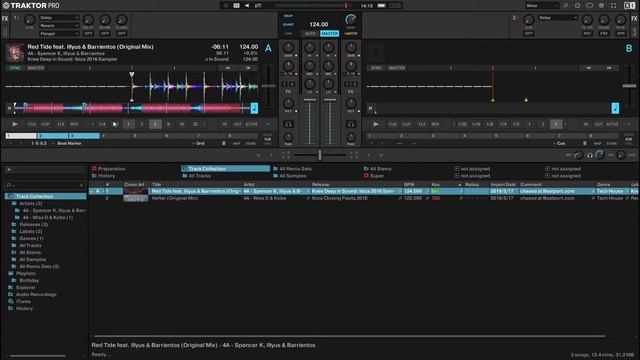Toggle FX unit 1 Flanger OFF button
640x360 pixels.
pos(122,33)
